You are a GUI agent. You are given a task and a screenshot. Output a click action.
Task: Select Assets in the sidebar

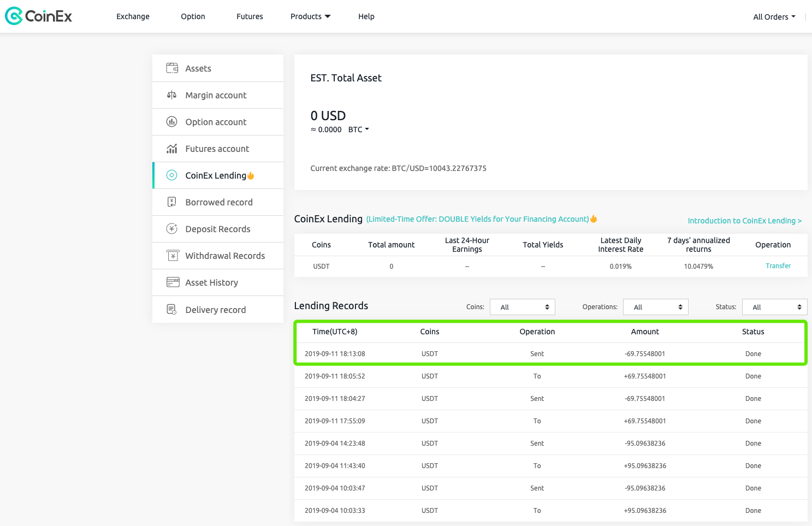[218, 68]
